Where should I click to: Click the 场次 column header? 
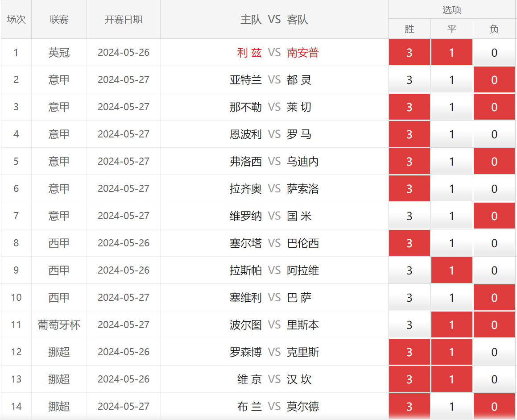[x=16, y=20]
